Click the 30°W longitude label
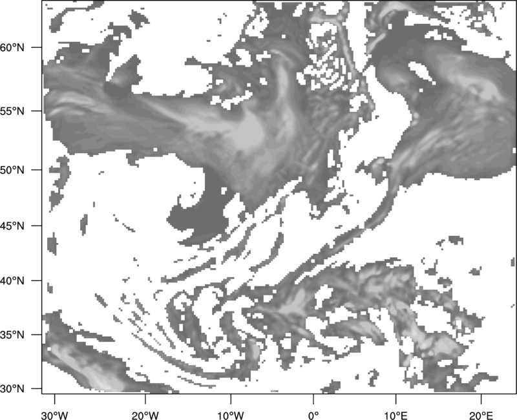The image size is (517, 420). coord(55,415)
